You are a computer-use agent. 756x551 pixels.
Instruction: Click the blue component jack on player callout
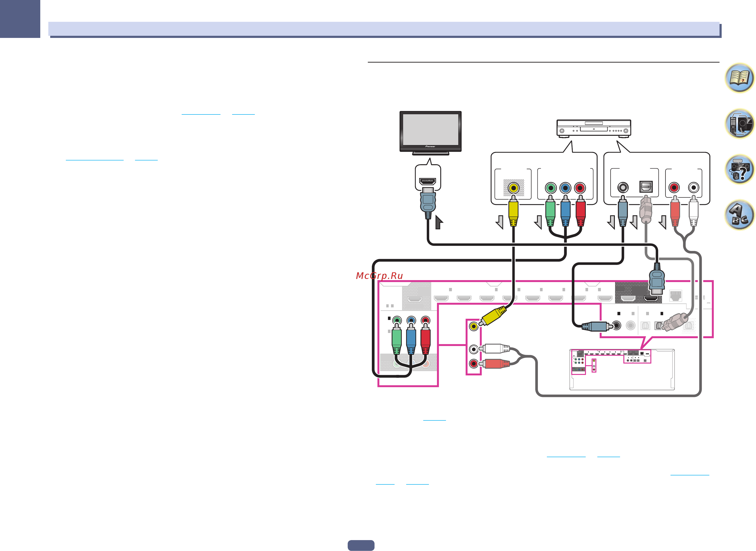(565, 188)
